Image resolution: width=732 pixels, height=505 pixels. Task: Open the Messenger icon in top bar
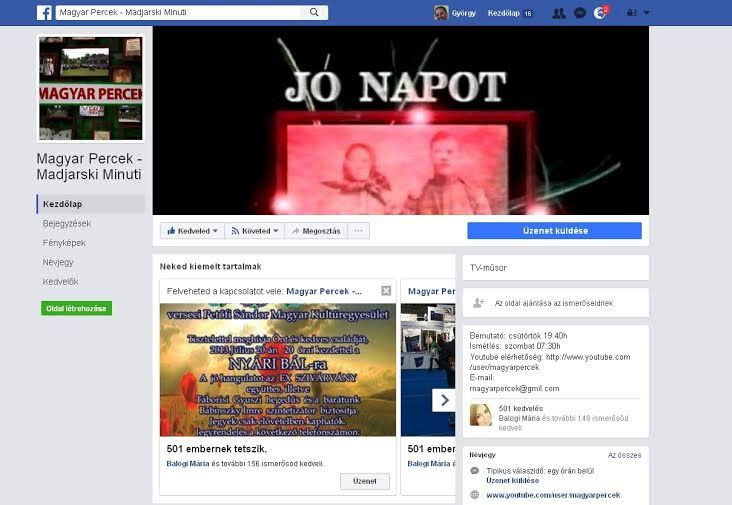point(580,13)
